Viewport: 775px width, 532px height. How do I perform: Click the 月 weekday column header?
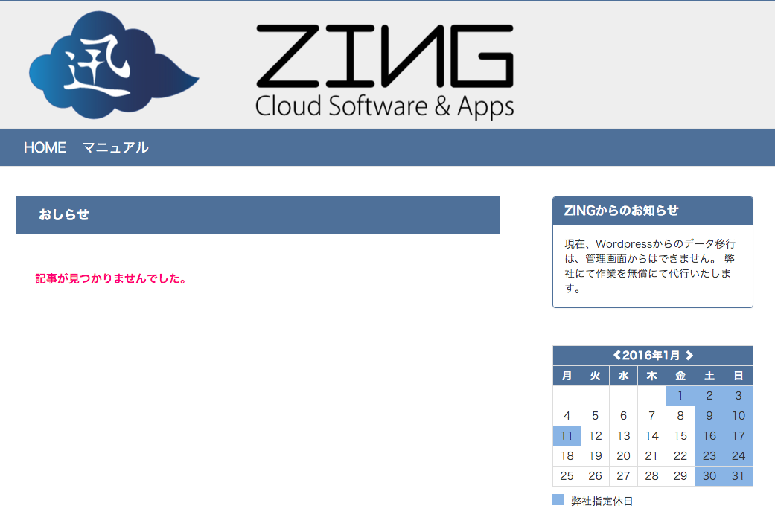pos(567,376)
